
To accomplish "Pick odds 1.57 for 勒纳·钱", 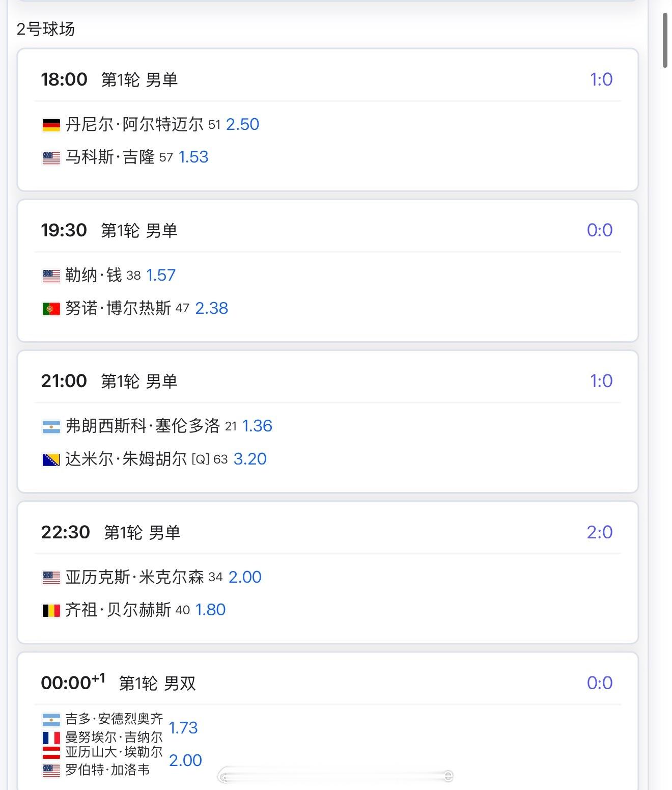I will click(161, 275).
